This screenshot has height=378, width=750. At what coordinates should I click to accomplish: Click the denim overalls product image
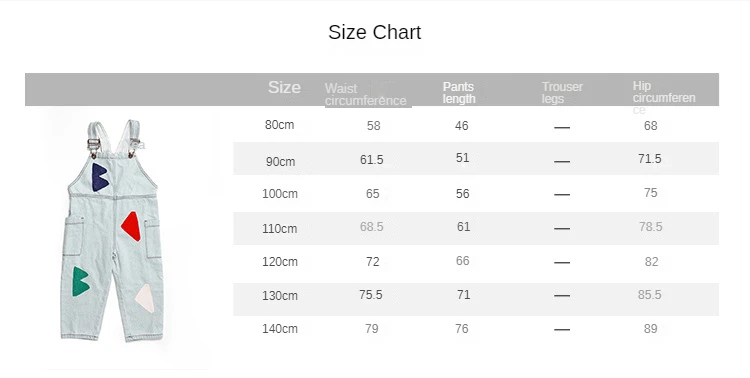tap(113, 231)
